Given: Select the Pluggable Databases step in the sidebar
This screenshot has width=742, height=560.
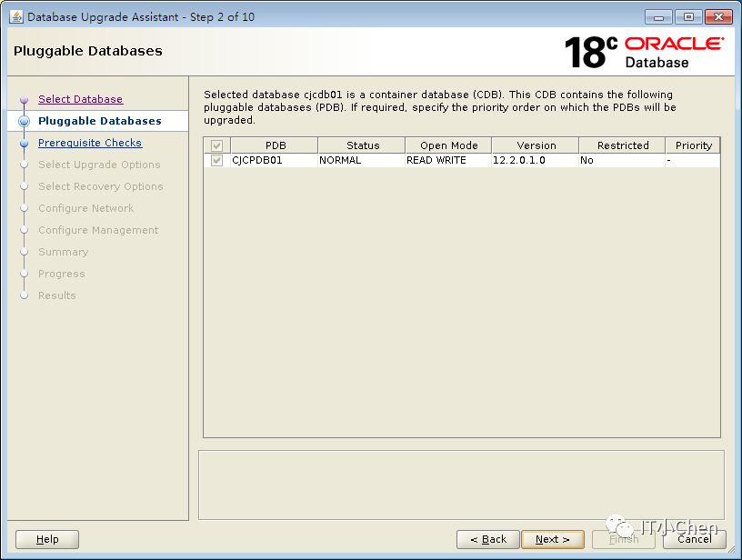Looking at the screenshot, I should [100, 121].
